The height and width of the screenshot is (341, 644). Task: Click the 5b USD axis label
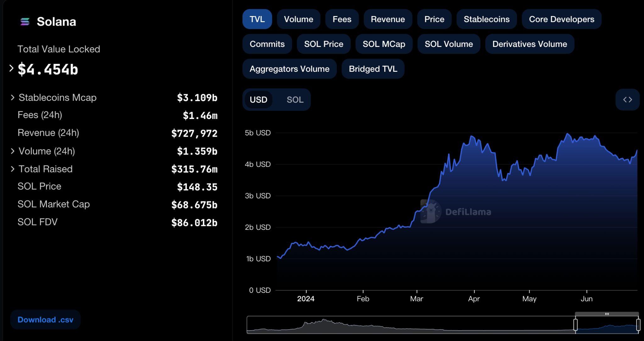coord(258,133)
